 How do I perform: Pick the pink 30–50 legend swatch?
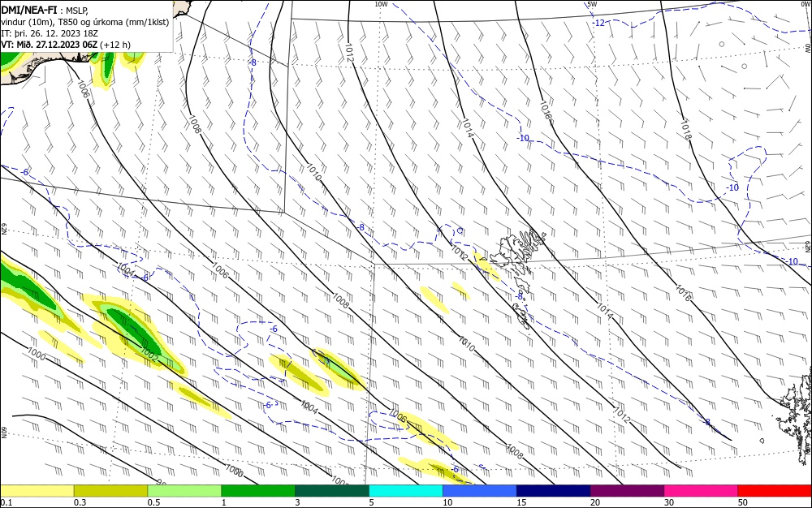pyautogui.click(x=702, y=491)
